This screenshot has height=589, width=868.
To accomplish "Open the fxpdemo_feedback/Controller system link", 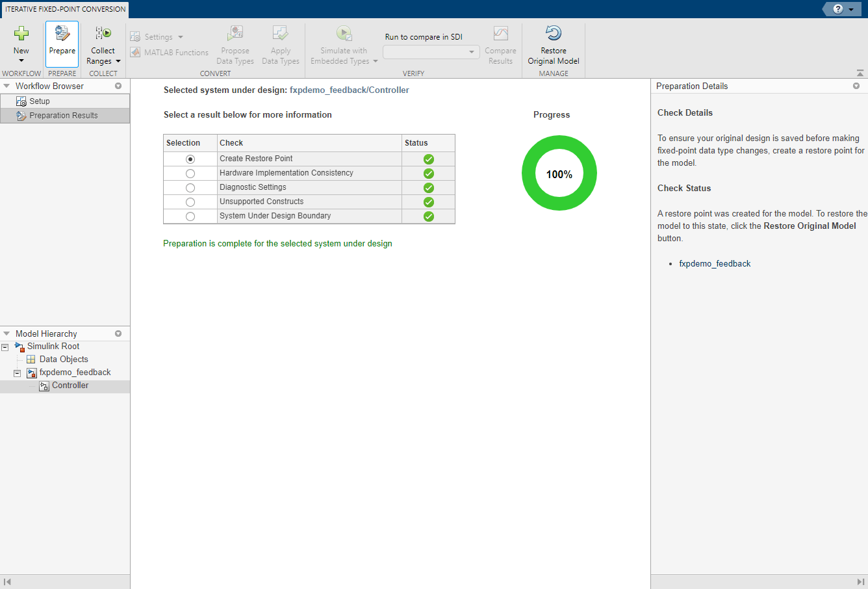I will click(x=349, y=90).
